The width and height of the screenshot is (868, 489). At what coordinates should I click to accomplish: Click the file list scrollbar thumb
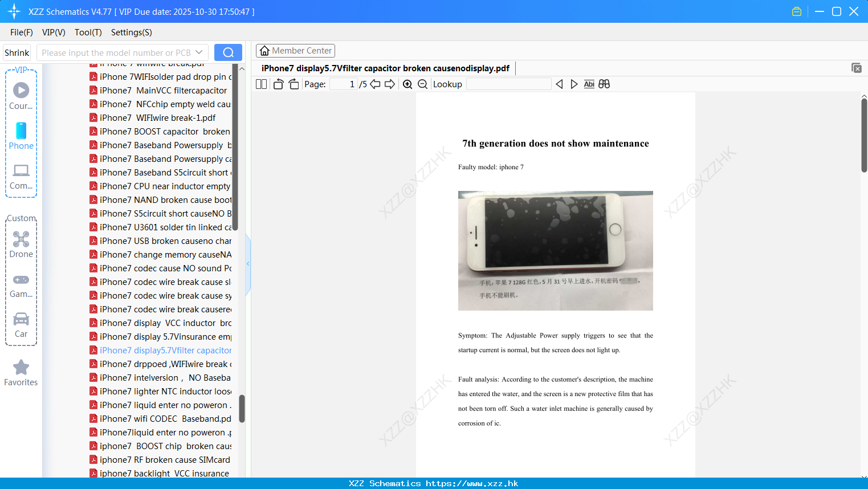click(242, 409)
